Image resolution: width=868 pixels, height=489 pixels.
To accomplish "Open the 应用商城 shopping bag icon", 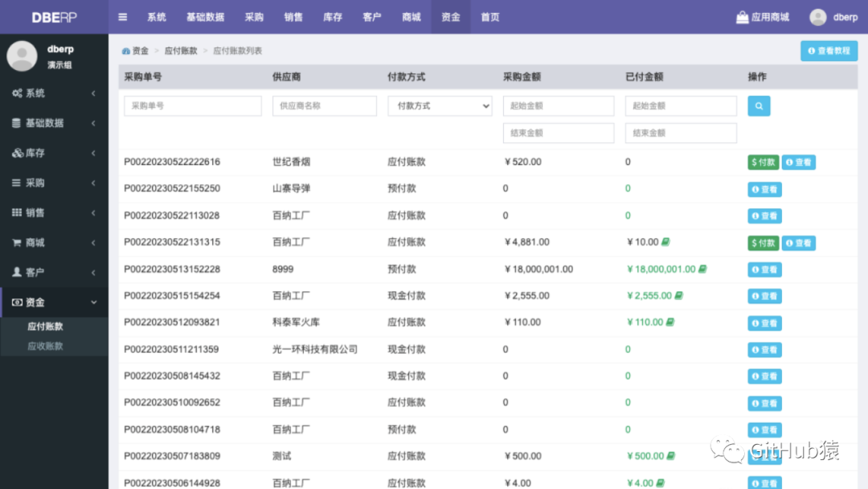I will tap(742, 17).
